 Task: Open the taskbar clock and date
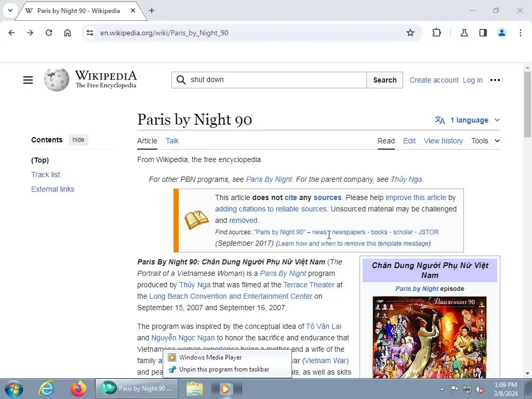coord(506,389)
